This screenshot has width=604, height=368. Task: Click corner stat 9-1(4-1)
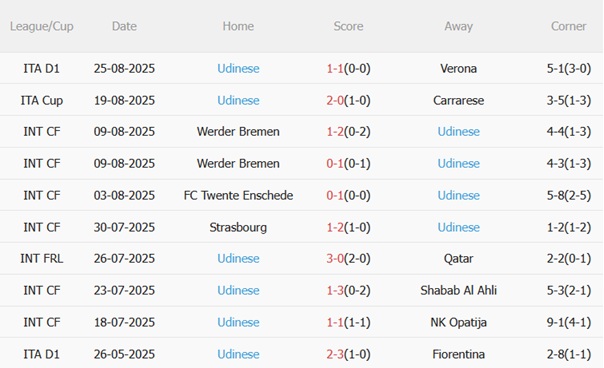(569, 323)
